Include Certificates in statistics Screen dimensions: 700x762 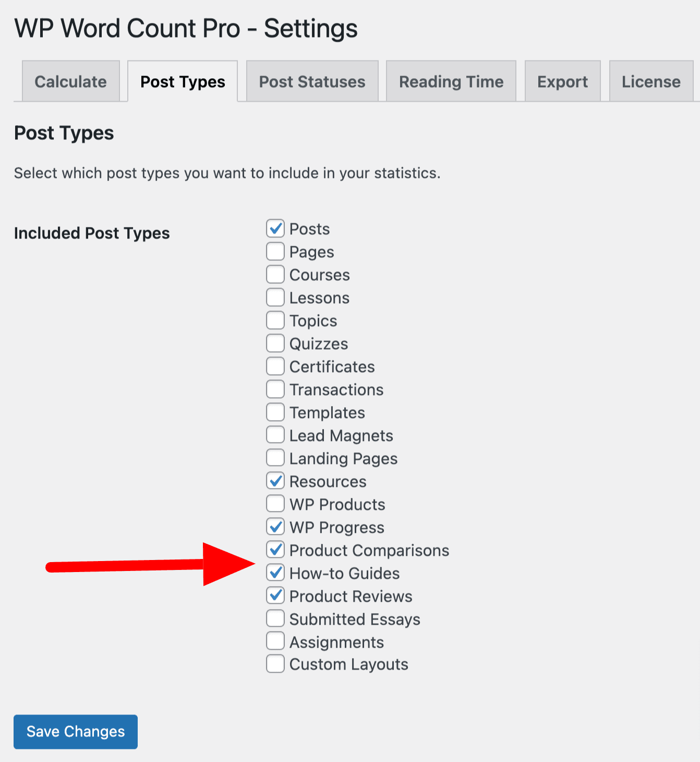pyautogui.click(x=275, y=366)
